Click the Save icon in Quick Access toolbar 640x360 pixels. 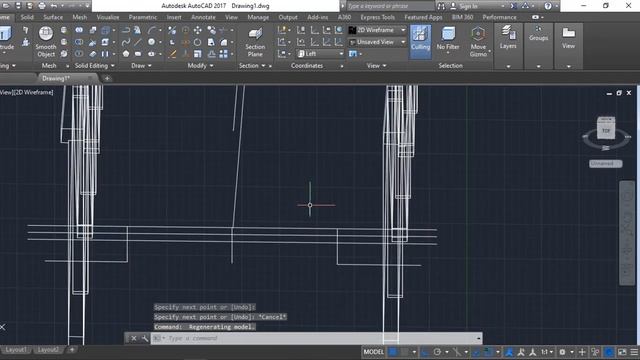[18, 6]
